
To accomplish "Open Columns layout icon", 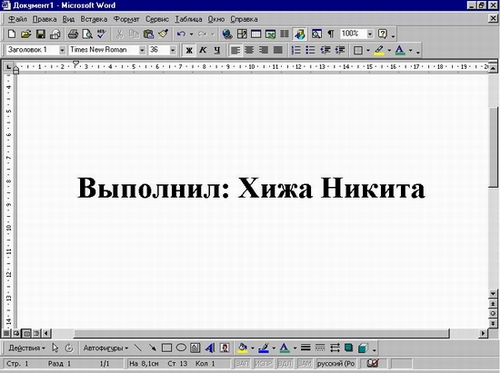I will pyautogui.click(x=284, y=34).
